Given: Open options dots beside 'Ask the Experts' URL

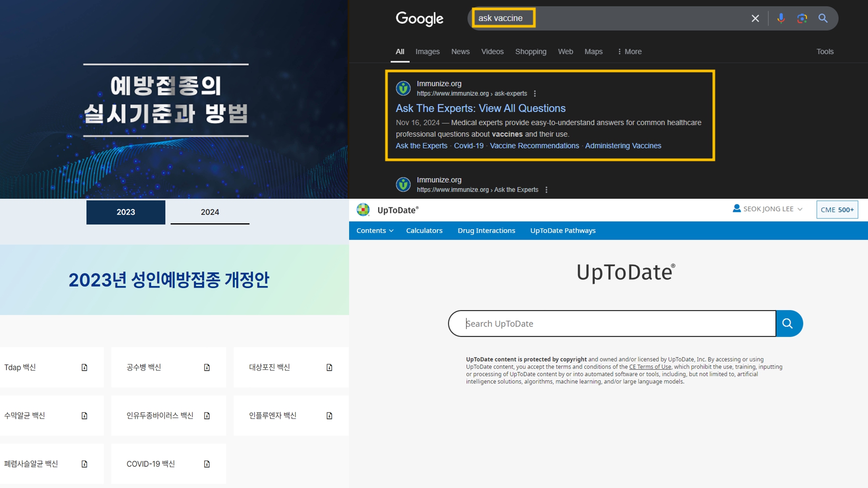Looking at the screenshot, I should pos(546,190).
